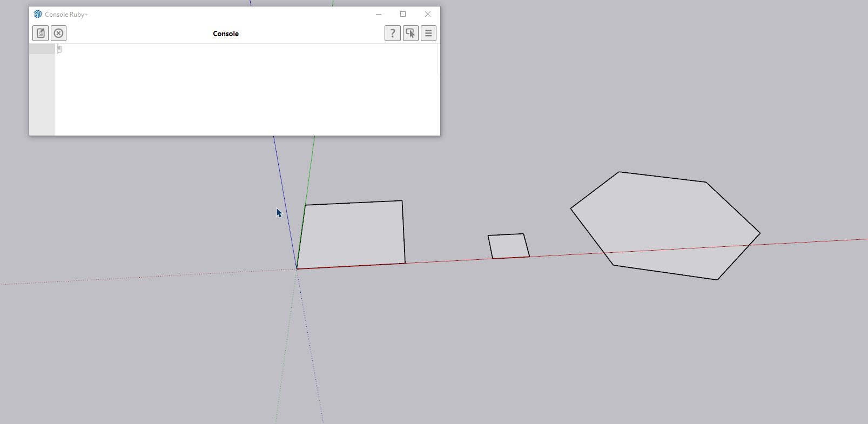Select the large rectangle face at the origin
The height and width of the screenshot is (424, 868).
point(352,235)
